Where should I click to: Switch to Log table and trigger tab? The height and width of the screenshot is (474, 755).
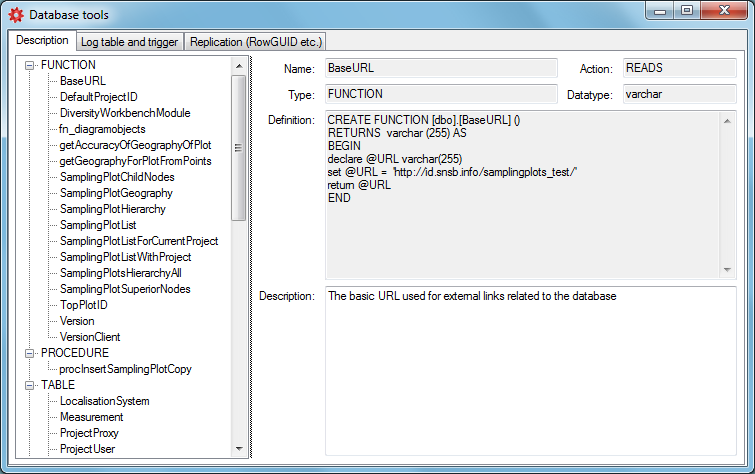[130, 42]
